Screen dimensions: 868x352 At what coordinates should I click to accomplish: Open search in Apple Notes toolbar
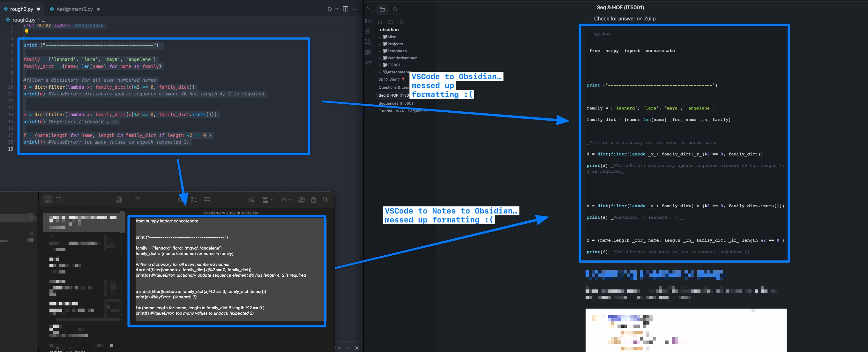click(325, 199)
